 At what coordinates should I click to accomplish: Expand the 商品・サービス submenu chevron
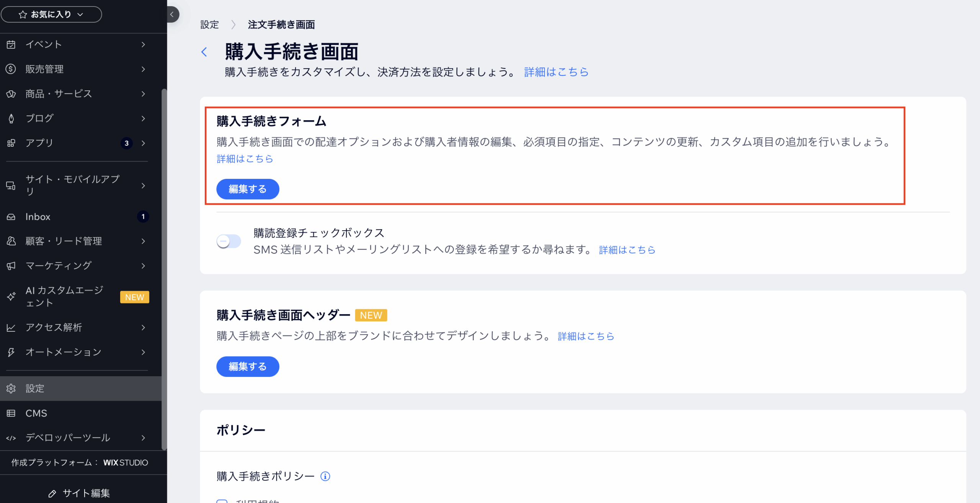tap(143, 94)
